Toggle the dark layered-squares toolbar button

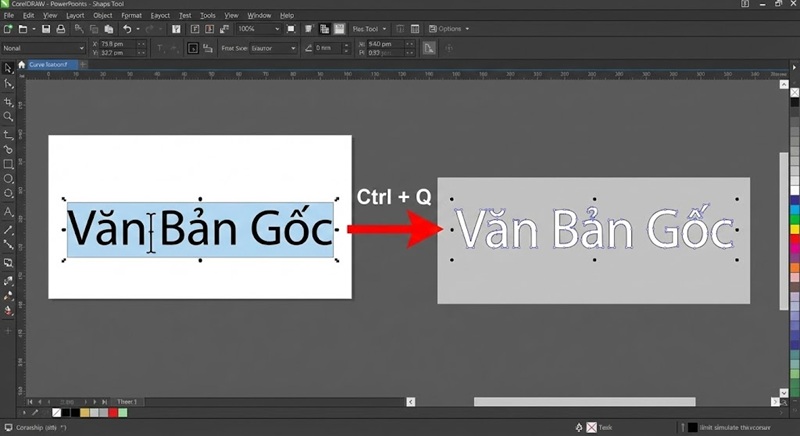[x=324, y=29]
